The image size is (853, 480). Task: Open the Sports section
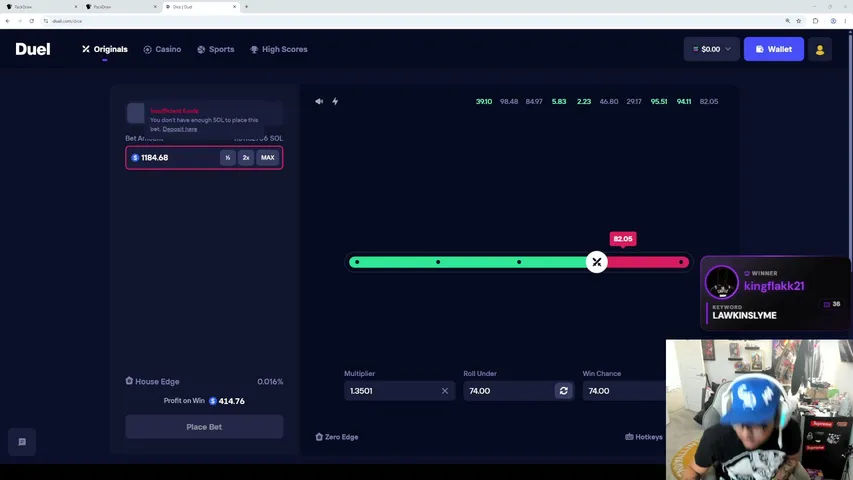tap(215, 50)
